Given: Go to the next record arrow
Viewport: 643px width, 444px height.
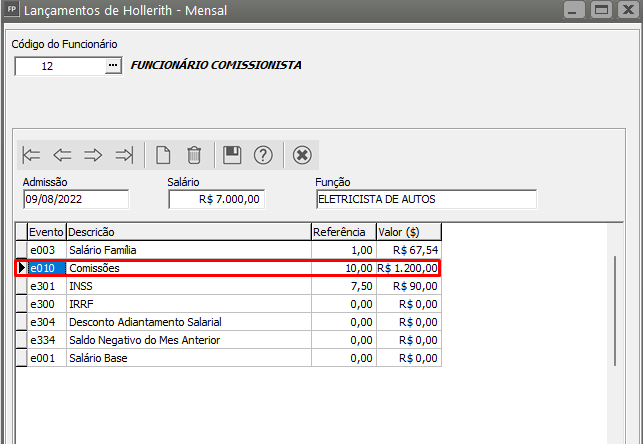Looking at the screenshot, I should pyautogui.click(x=93, y=155).
